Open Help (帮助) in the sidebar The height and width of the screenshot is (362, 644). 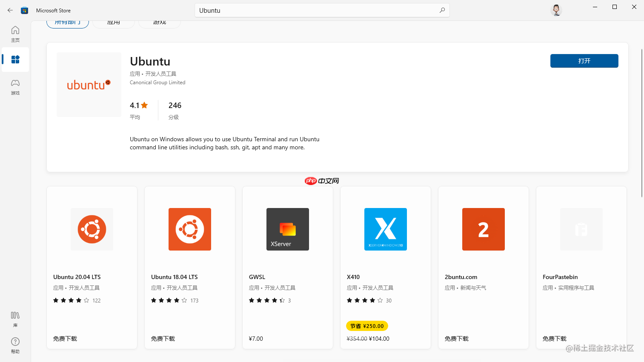click(x=15, y=345)
